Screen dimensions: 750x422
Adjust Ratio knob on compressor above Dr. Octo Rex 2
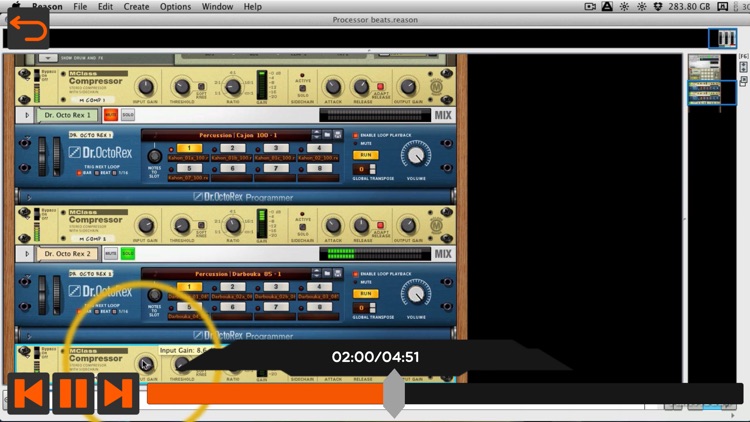pos(233,226)
